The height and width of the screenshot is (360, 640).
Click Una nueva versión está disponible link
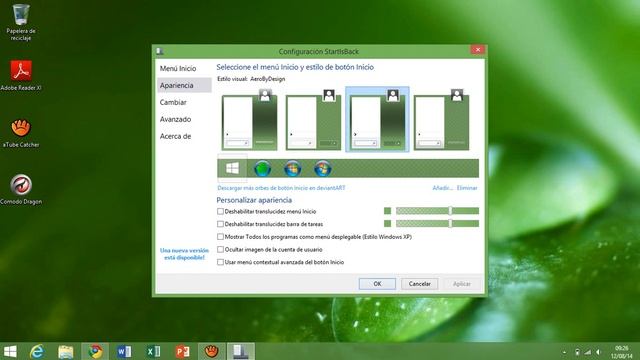pyautogui.click(x=184, y=254)
